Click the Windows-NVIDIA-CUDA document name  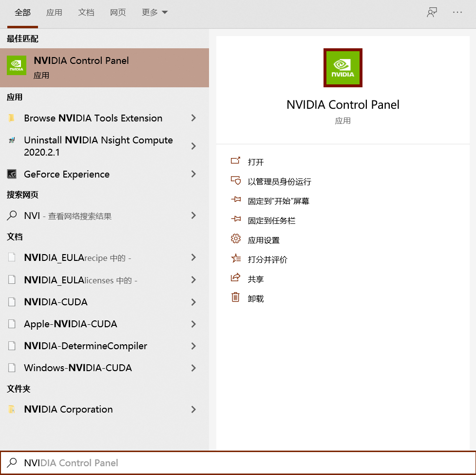[78, 368]
